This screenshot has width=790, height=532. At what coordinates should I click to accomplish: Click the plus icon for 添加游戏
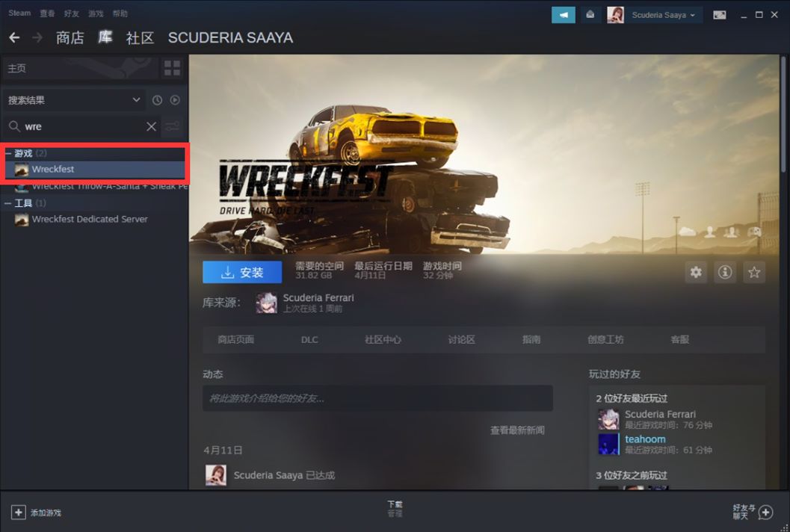18,513
